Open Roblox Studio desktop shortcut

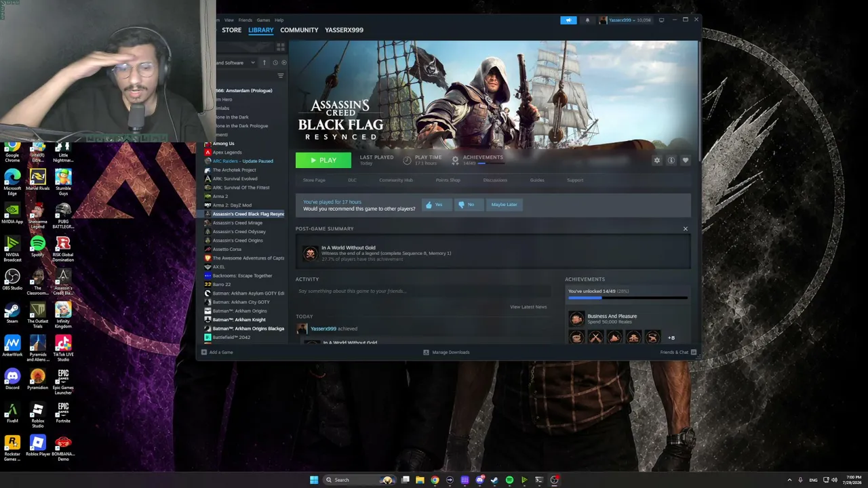point(37,415)
